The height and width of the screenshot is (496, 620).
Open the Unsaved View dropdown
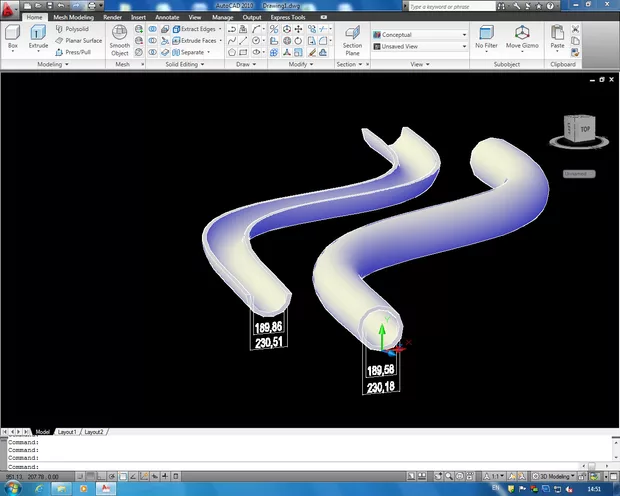(x=418, y=46)
